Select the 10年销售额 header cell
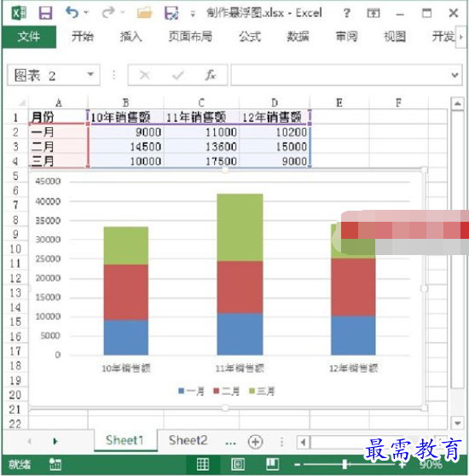This screenshot has height=476, width=469. (x=125, y=117)
